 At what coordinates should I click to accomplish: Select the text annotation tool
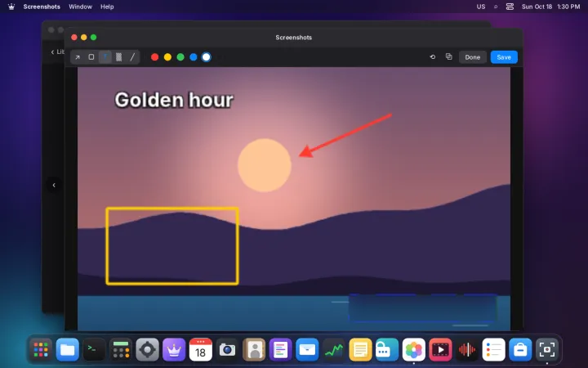click(x=105, y=57)
